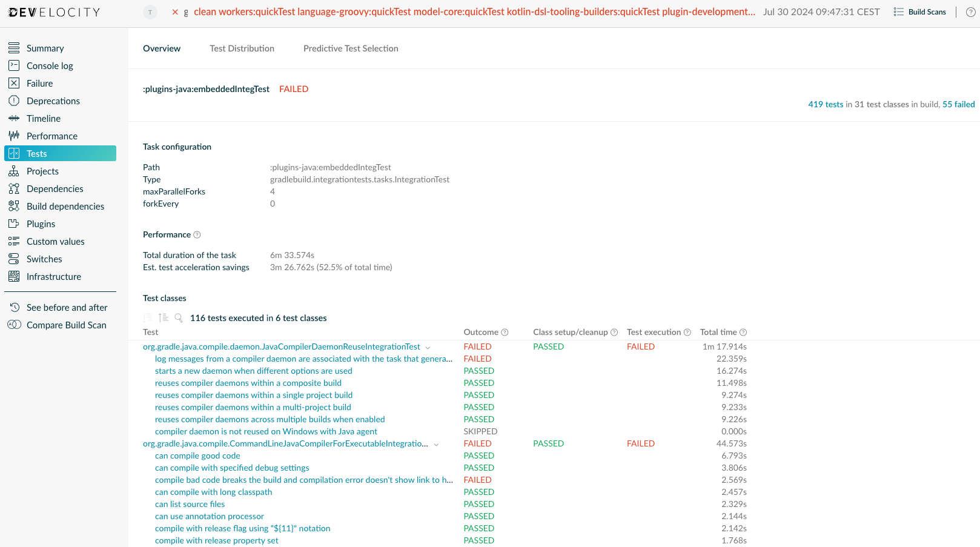The image size is (980, 547).
Task: View the 55 failed tests link
Action: pyautogui.click(x=959, y=104)
